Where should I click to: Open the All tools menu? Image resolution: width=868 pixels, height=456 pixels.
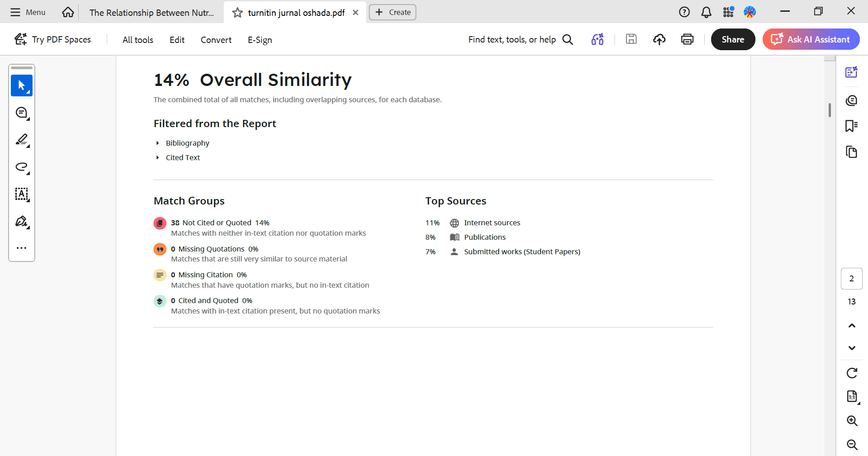(137, 40)
